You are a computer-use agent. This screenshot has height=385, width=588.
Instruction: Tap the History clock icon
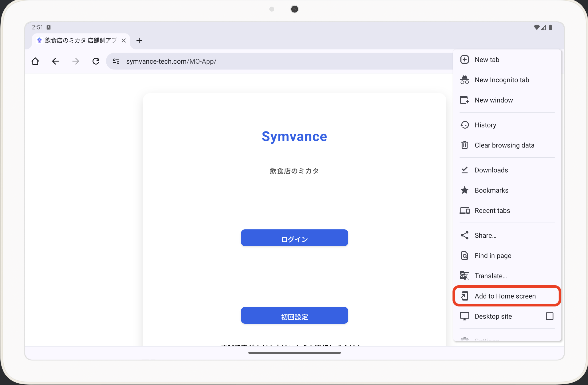464,125
